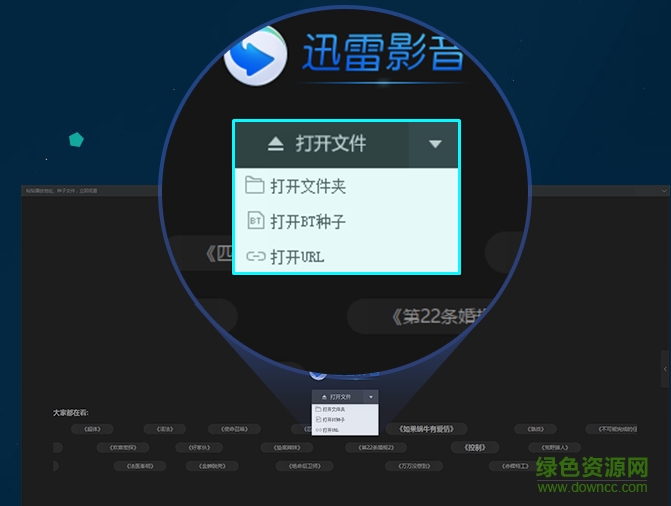
Task: Open the 《如果蜗牛有爱情》 tag
Action: coord(426,429)
